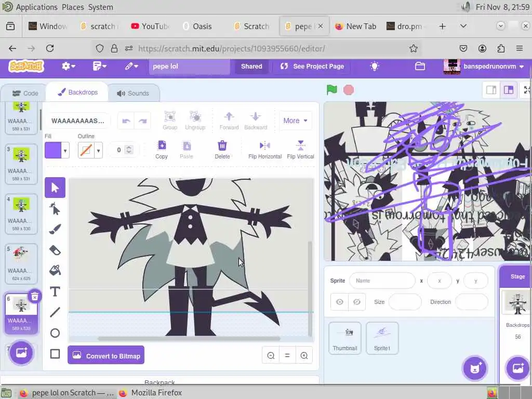Zoom out the paint canvas
The width and height of the screenshot is (532, 399).
pos(271,355)
